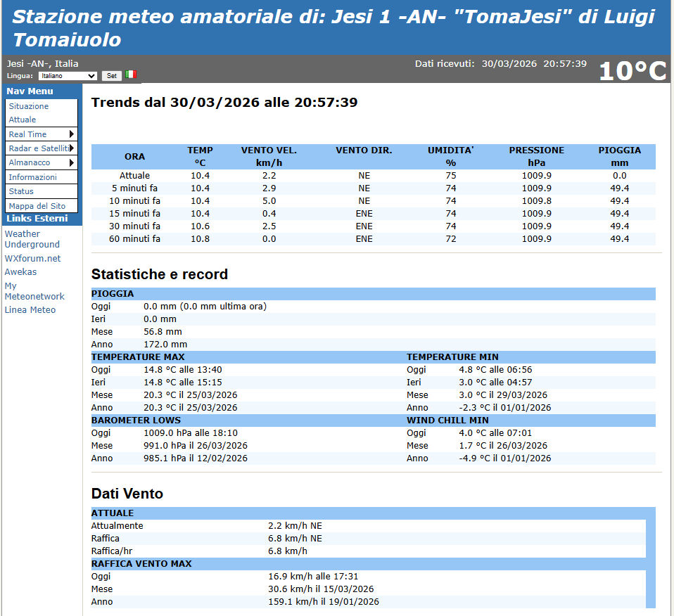Open the Linea Meteo link
This screenshot has width=674, height=616.
pyautogui.click(x=30, y=310)
